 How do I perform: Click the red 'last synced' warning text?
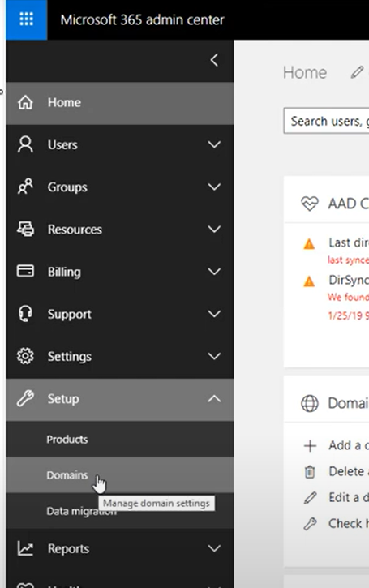pyautogui.click(x=349, y=260)
